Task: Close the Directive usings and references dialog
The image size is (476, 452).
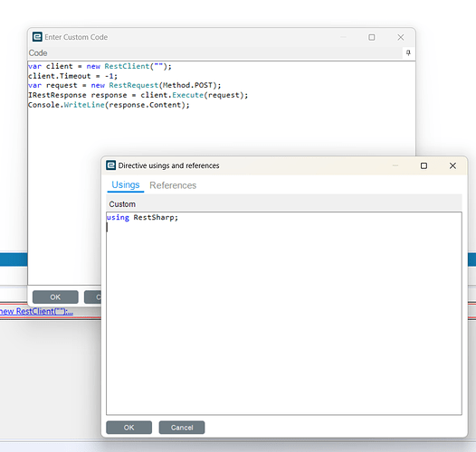Action: [452, 165]
